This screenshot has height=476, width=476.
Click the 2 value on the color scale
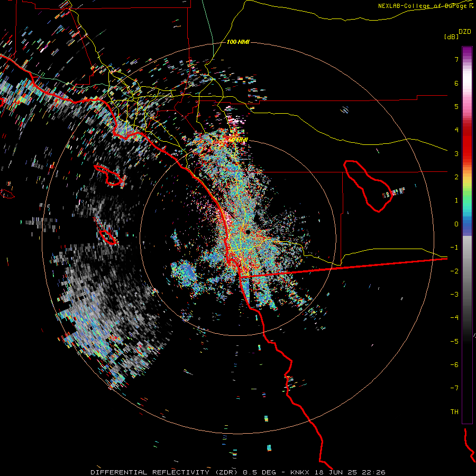[456, 177]
